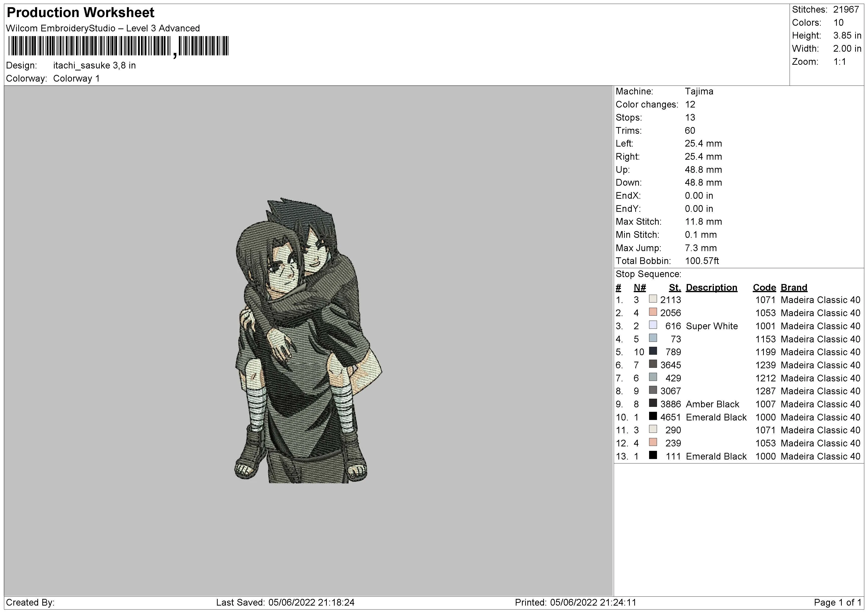Click the width value '2.00 in'
The width and height of the screenshot is (868, 613).
(x=847, y=49)
